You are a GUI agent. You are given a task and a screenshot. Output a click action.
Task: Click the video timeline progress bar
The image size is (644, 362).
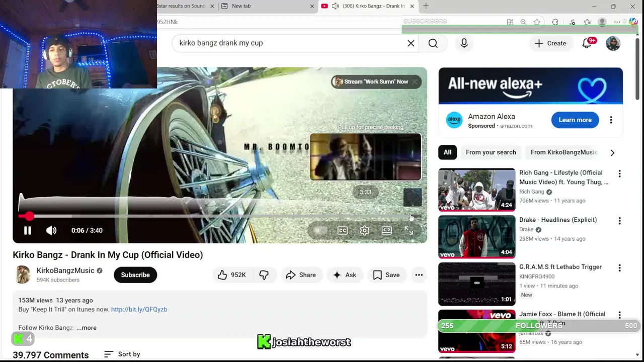(x=220, y=216)
